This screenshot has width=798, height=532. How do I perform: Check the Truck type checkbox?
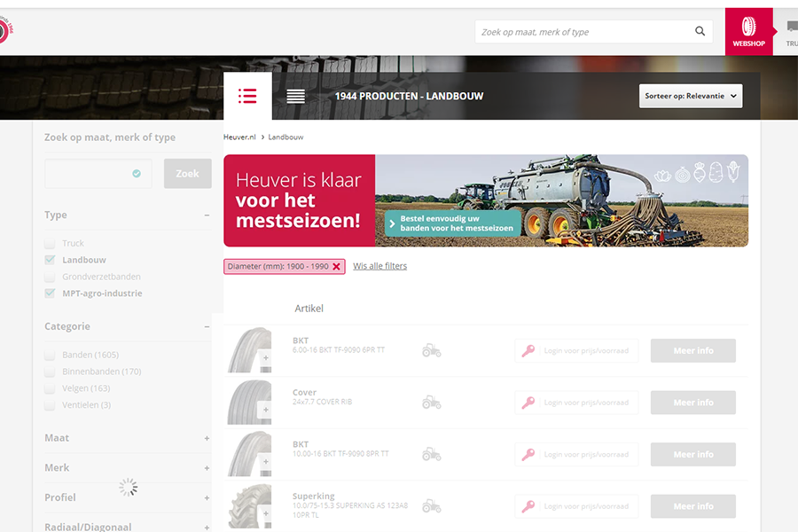[50, 243]
